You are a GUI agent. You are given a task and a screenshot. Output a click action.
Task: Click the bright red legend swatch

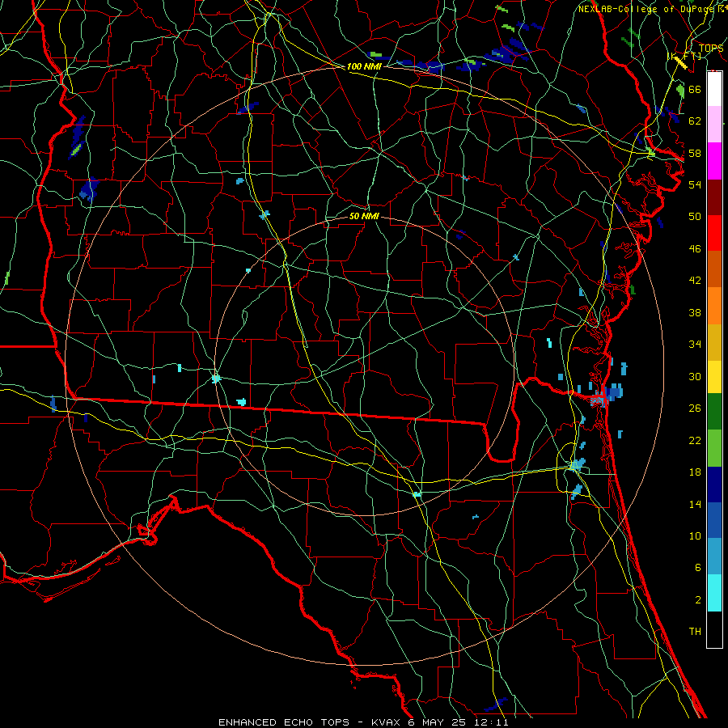[714, 233]
